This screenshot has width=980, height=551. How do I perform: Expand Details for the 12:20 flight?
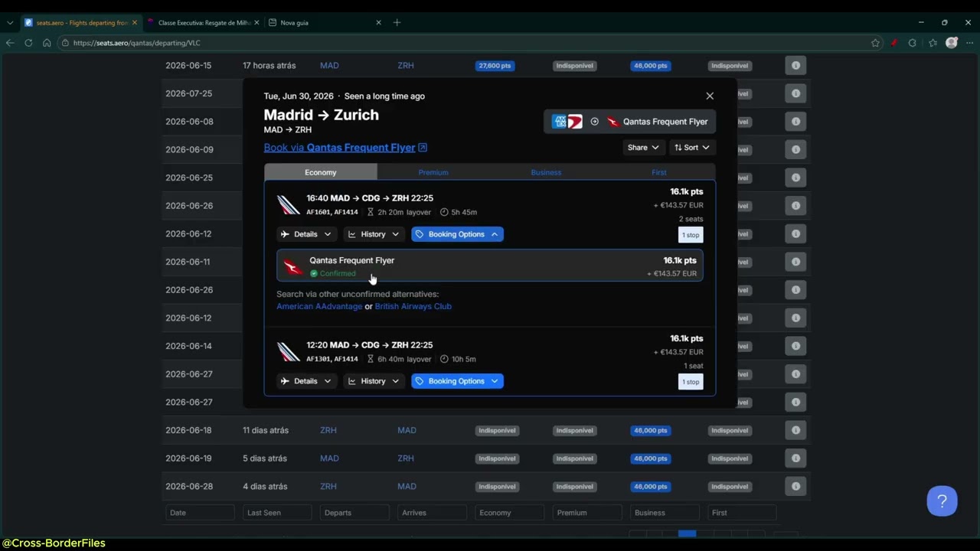[x=306, y=381]
